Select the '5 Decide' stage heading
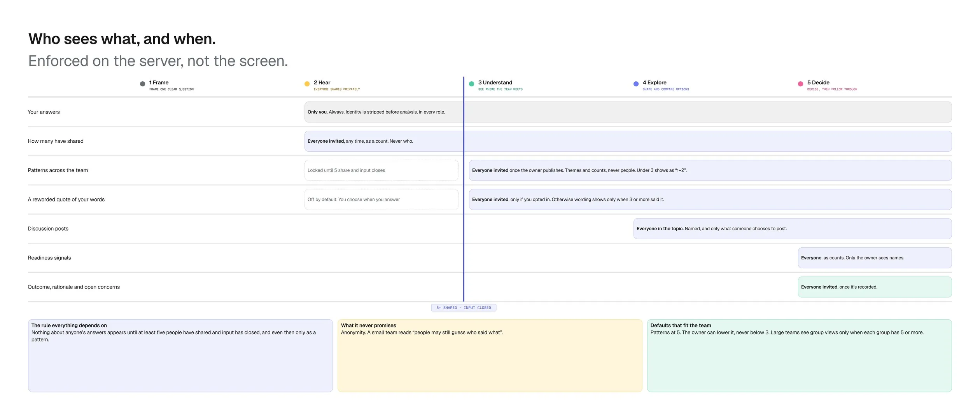 818,82
